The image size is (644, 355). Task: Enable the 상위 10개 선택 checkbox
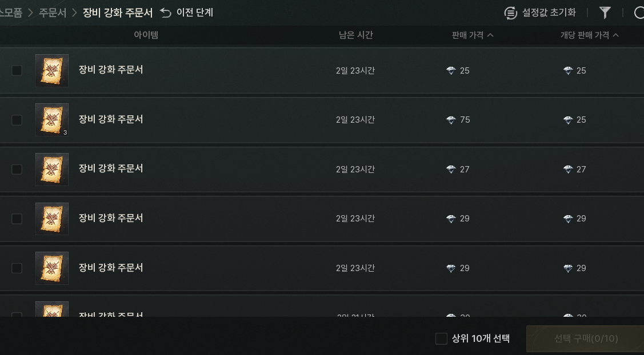(441, 338)
